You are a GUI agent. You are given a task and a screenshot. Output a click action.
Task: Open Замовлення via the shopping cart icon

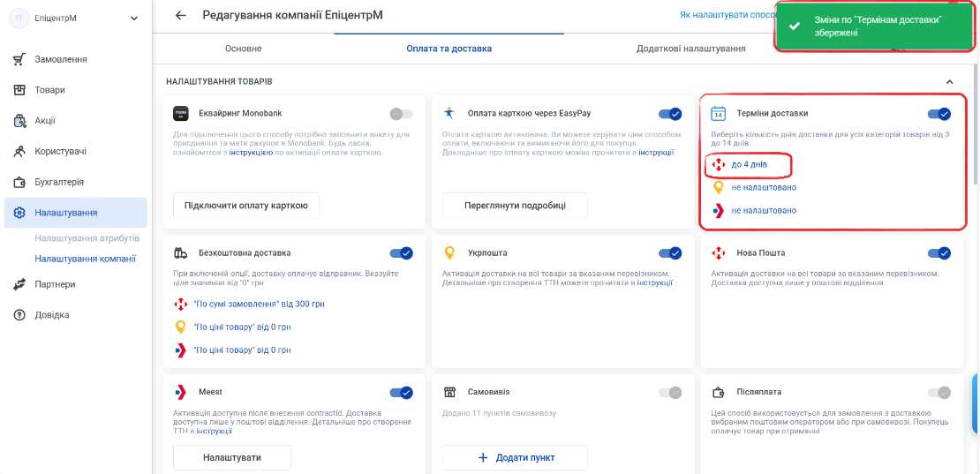click(19, 59)
